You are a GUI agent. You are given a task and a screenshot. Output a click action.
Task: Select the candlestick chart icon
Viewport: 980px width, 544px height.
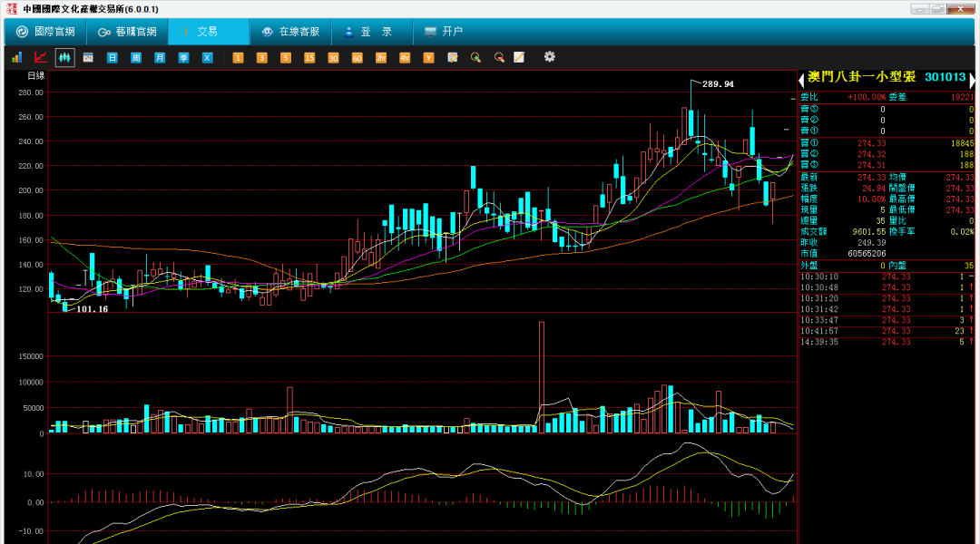[64, 57]
